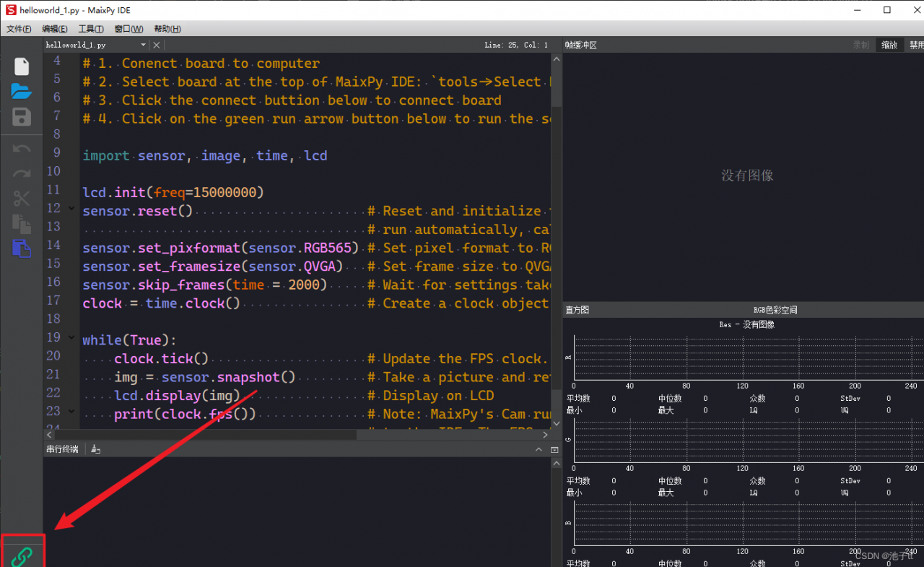This screenshot has width=924, height=567.
Task: Click the sensor.reset() code
Action: 138,211
